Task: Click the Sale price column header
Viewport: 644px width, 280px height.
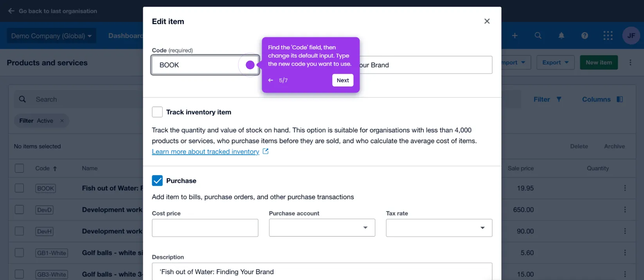Action: [520, 168]
